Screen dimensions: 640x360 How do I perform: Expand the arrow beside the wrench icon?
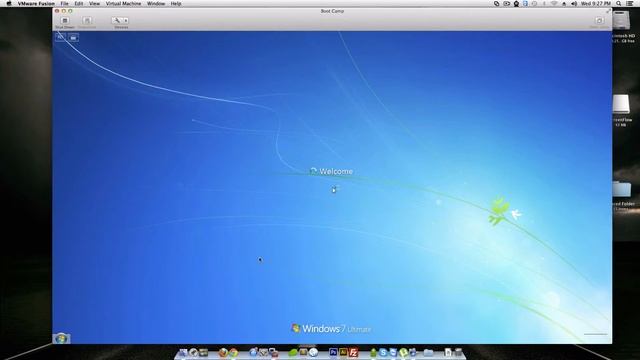(x=126, y=20)
